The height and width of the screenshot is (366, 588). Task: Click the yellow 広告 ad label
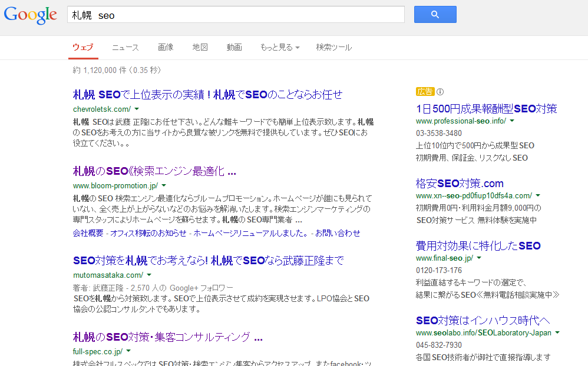pos(425,91)
